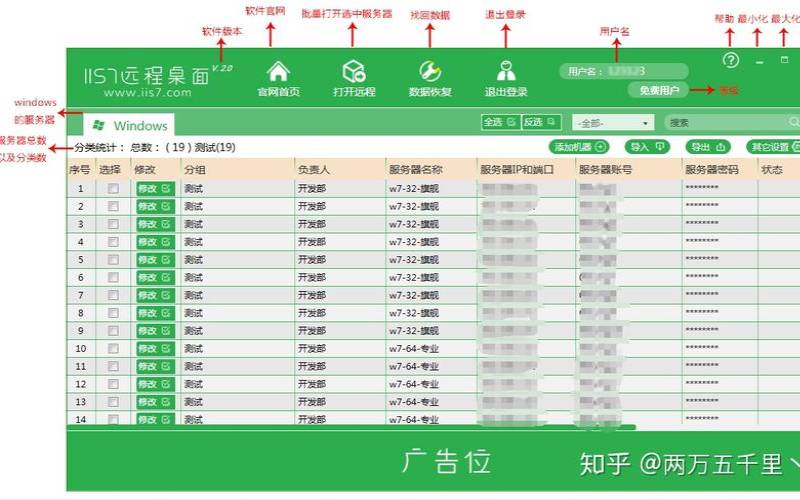
Task: Click the 添加机器 button
Action: tap(579, 147)
